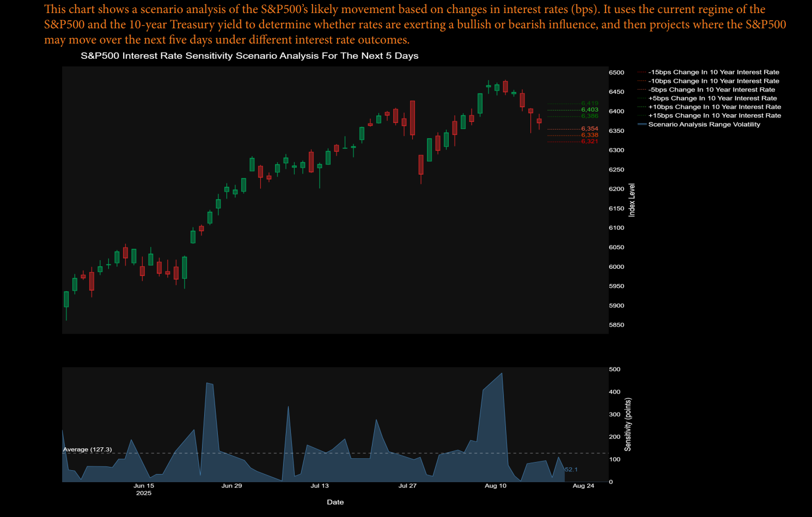The image size is (812, 517).
Task: Click the Average (127.3) annotation
Action: [x=88, y=450]
